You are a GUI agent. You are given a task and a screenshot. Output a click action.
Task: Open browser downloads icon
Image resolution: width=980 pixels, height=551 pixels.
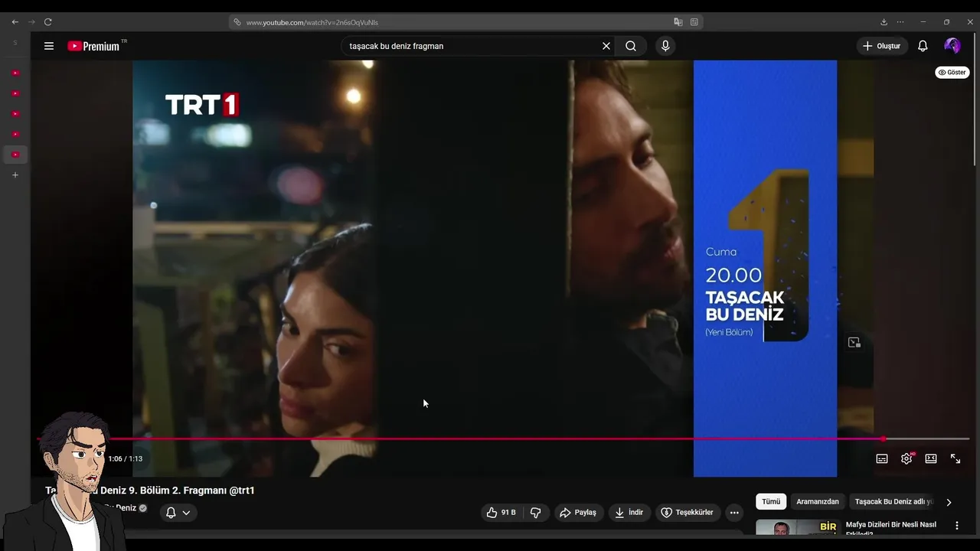pyautogui.click(x=884, y=22)
